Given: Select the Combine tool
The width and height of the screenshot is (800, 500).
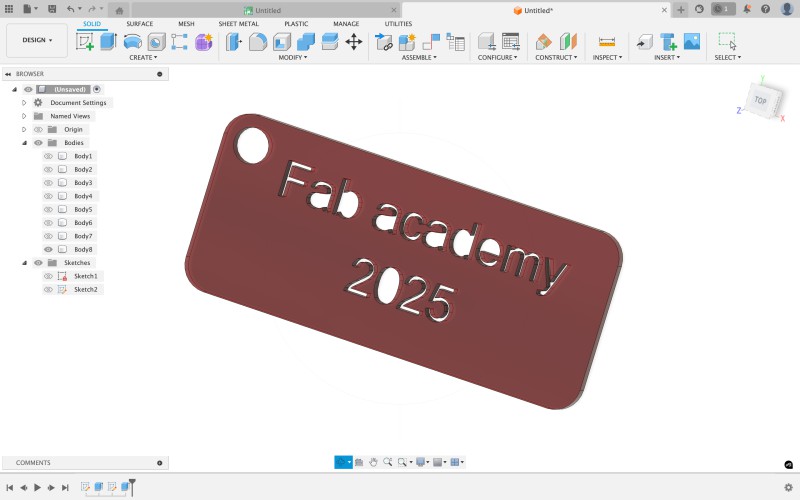Looking at the screenshot, I should click(306, 42).
